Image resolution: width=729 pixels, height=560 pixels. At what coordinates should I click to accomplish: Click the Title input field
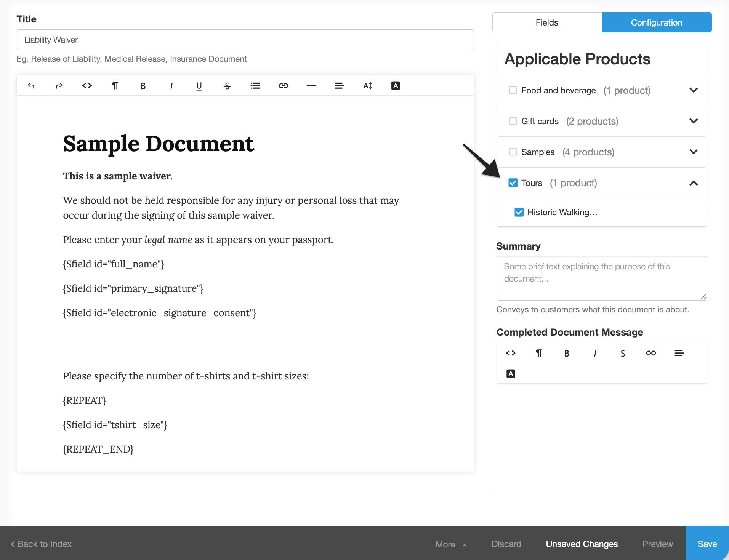[x=245, y=40]
